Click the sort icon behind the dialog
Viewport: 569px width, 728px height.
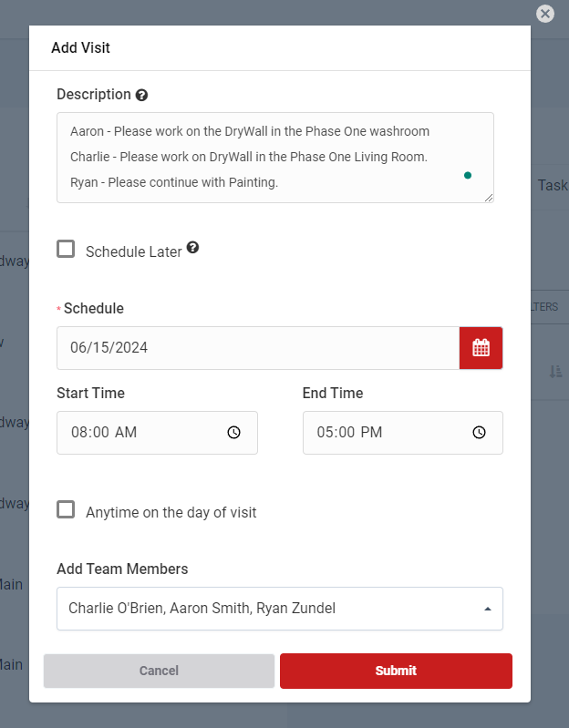pyautogui.click(x=555, y=371)
